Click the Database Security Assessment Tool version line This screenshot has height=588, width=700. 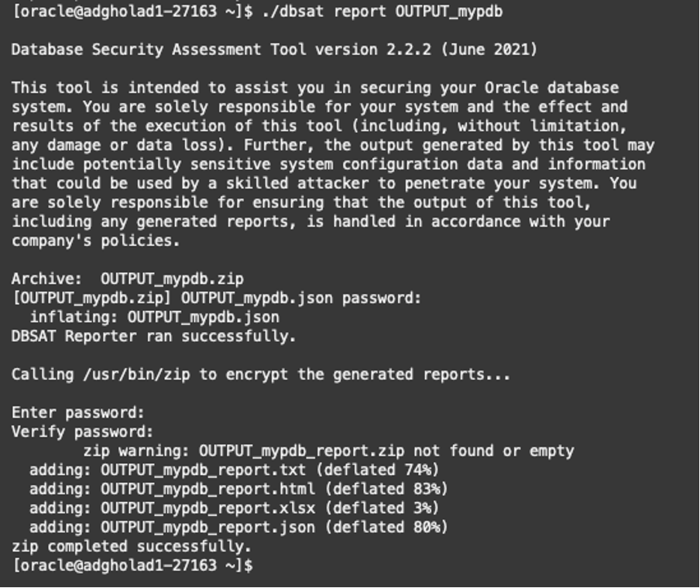coord(274,50)
